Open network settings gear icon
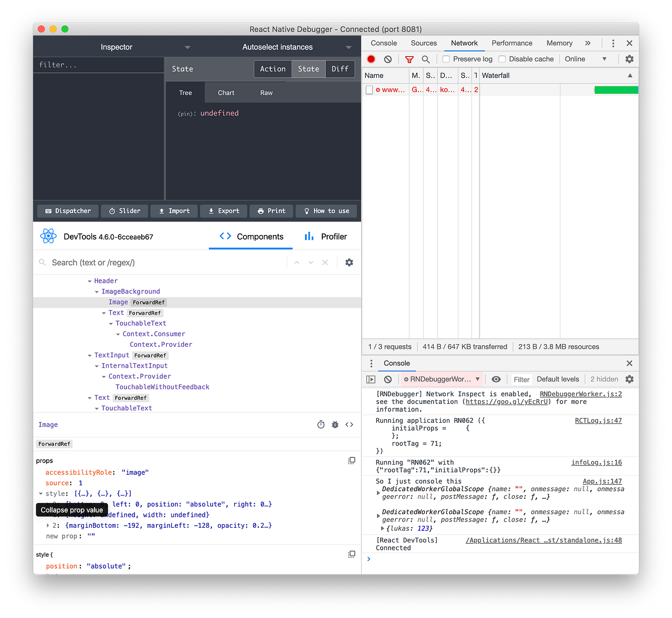Viewport: 672px width, 618px height. point(629,59)
